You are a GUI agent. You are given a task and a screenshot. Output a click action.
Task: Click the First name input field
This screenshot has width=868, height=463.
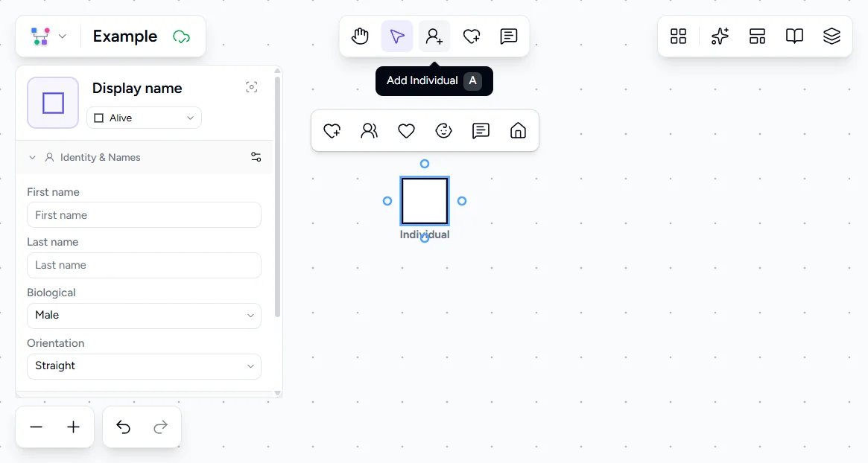click(144, 214)
